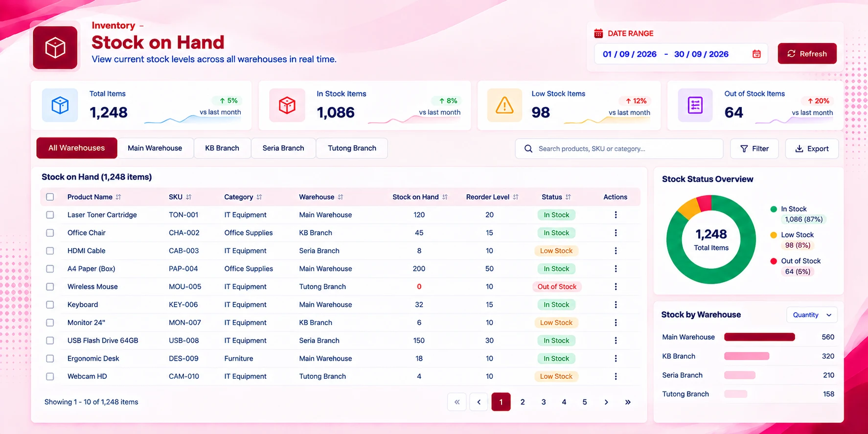Sort by the Product Name column arrows

click(118, 197)
